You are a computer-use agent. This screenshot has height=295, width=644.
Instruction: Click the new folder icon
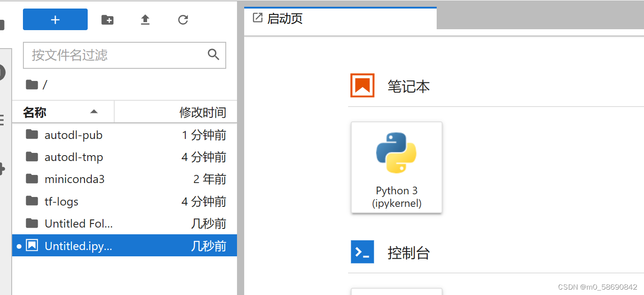(107, 19)
